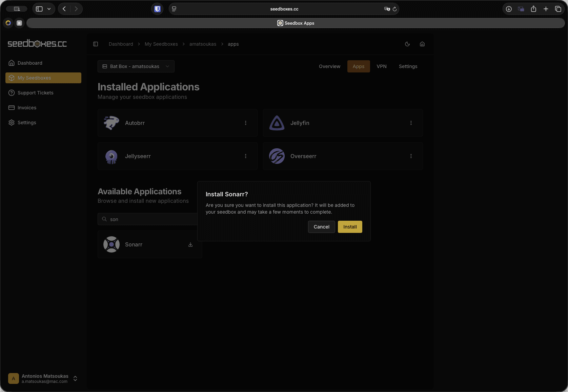Collapse the sidebar panel toggle

click(96, 44)
